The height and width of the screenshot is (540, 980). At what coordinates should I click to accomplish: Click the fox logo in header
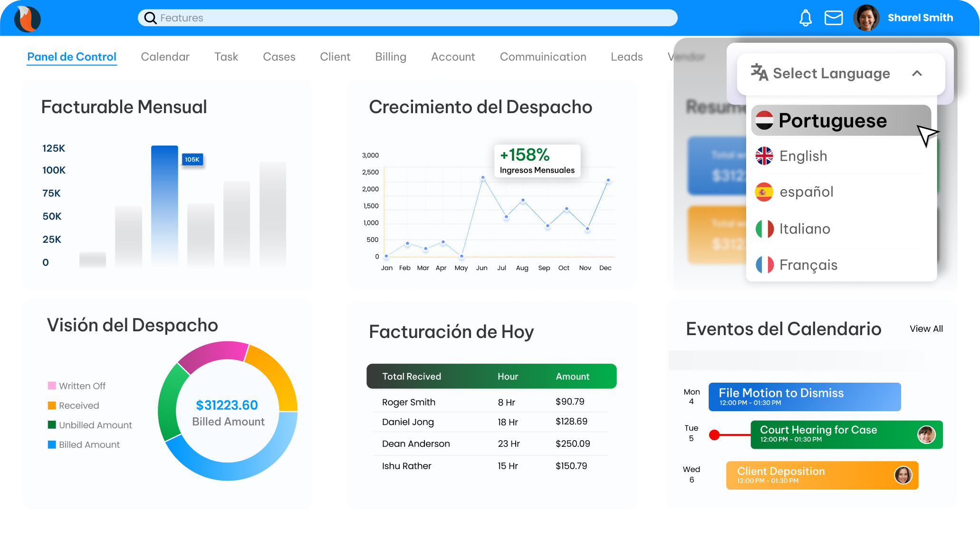click(27, 19)
